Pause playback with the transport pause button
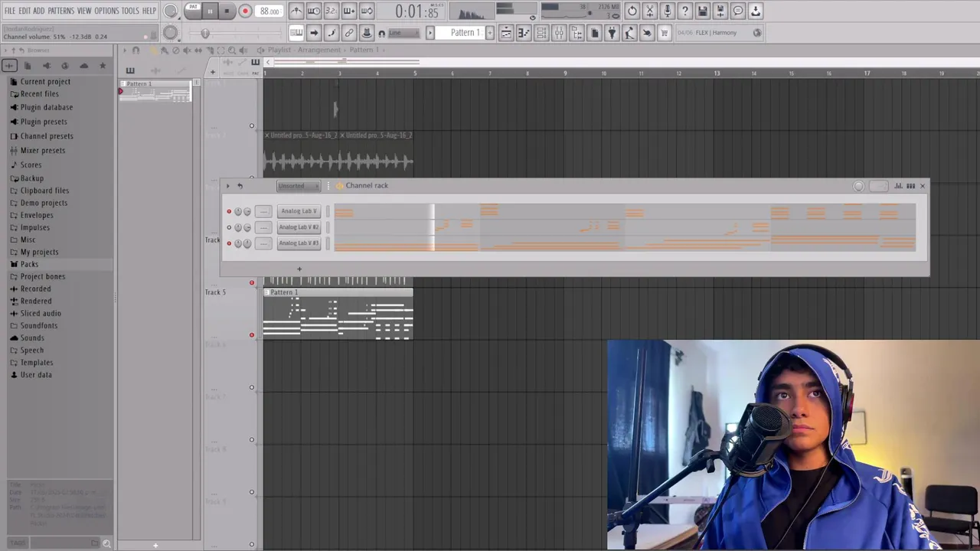Image resolution: width=980 pixels, height=551 pixels. point(210,11)
